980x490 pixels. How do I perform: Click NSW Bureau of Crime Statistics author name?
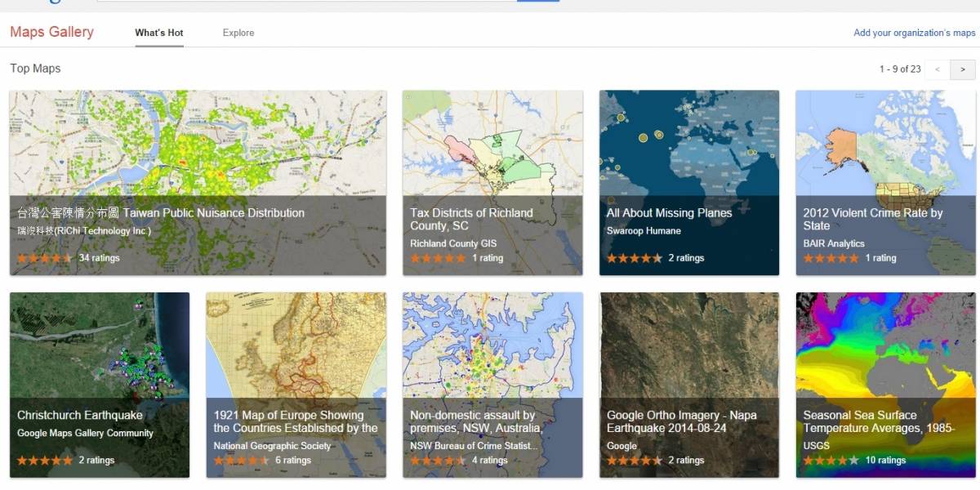(474, 446)
